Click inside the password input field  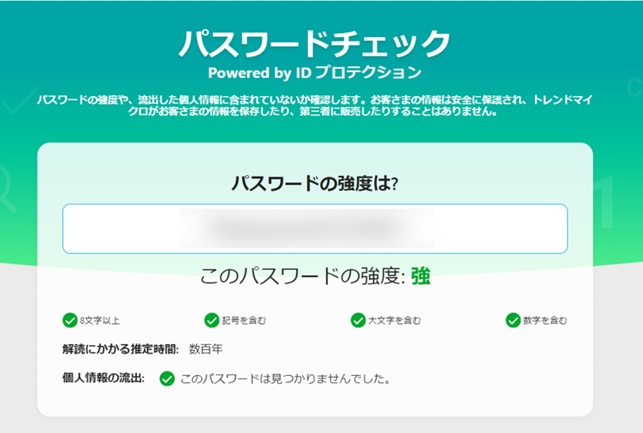point(315,229)
